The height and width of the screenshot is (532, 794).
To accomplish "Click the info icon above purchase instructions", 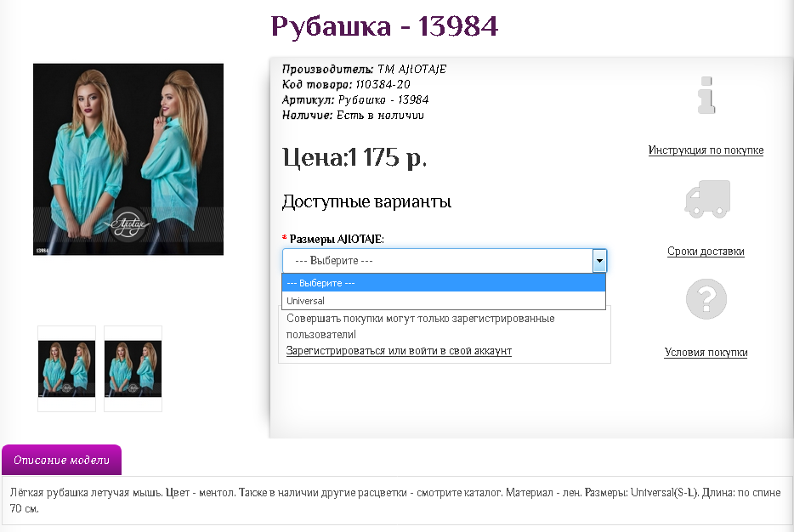I will [706, 95].
